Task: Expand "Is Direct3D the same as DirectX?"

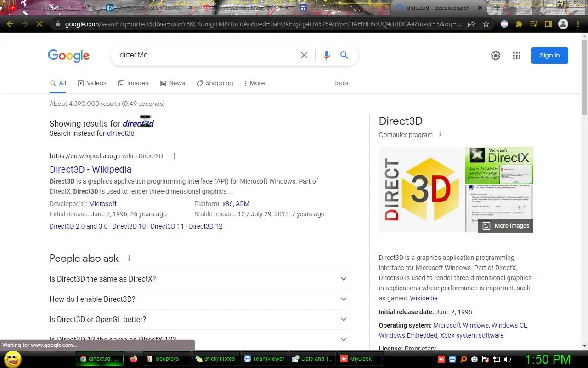Action: click(199, 279)
